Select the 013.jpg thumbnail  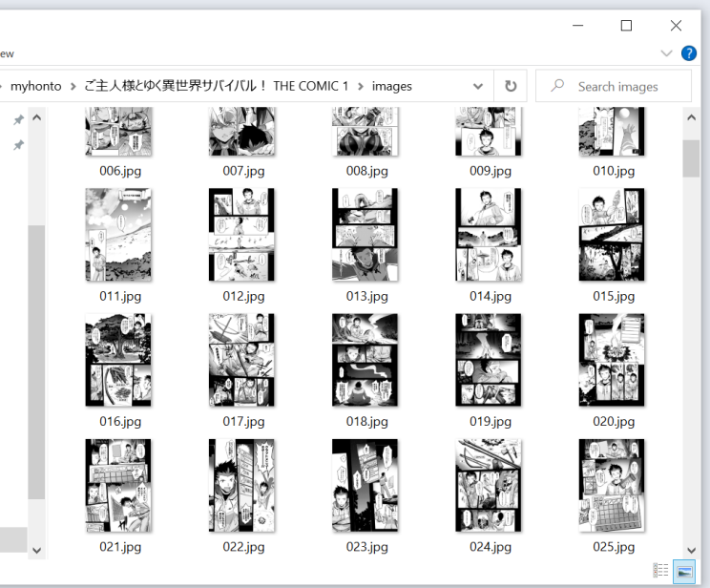click(x=365, y=235)
